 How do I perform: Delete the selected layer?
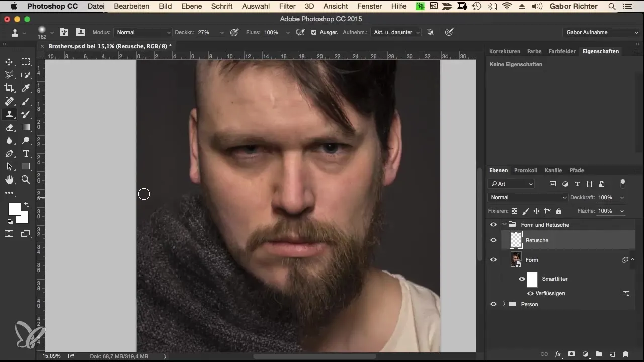(x=626, y=354)
